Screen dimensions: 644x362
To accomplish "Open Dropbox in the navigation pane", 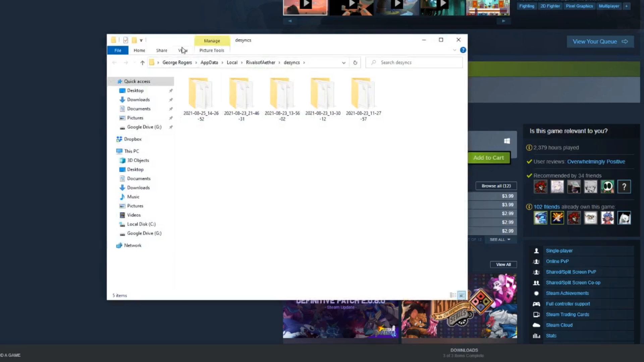I will [x=132, y=139].
